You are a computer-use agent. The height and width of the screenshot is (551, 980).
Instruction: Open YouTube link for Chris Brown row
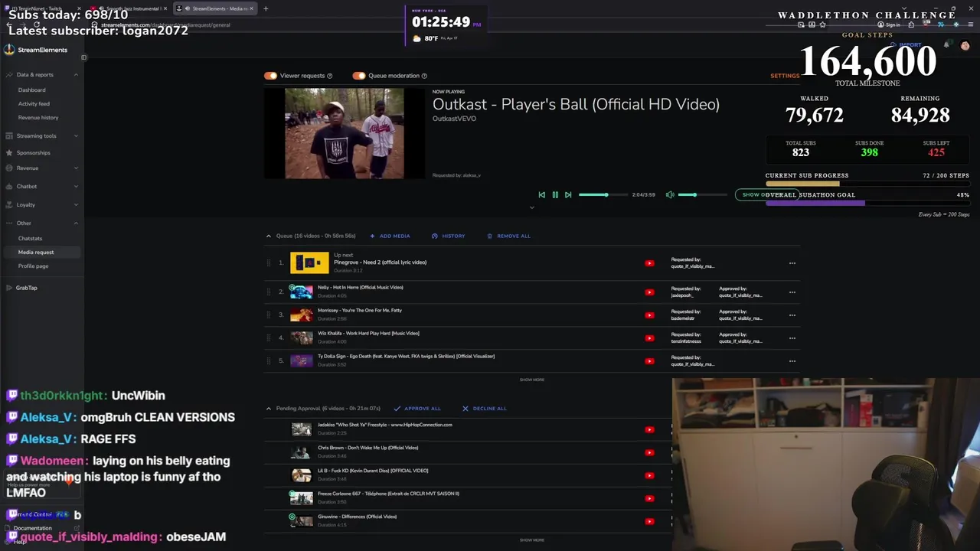pyautogui.click(x=649, y=453)
